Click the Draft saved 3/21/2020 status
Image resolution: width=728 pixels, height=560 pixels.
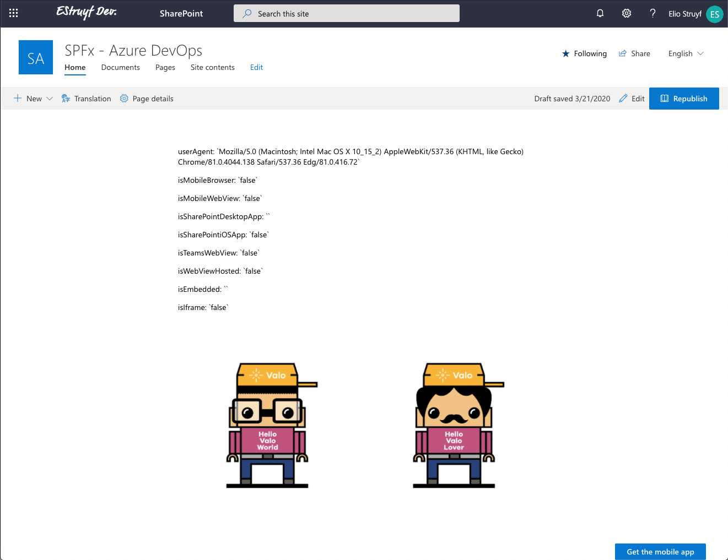[572, 99]
